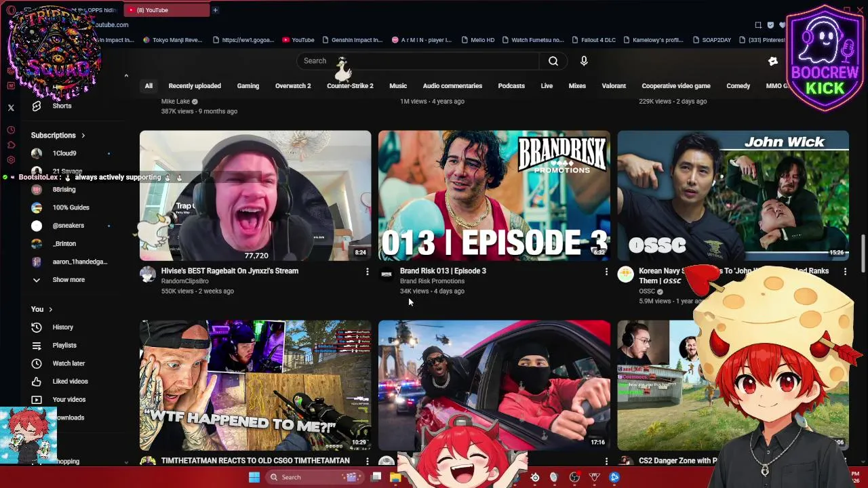This screenshot has height=488, width=868.
Task: Open Brand Risk 013 Episode 3 thumbnail
Action: pos(494,196)
